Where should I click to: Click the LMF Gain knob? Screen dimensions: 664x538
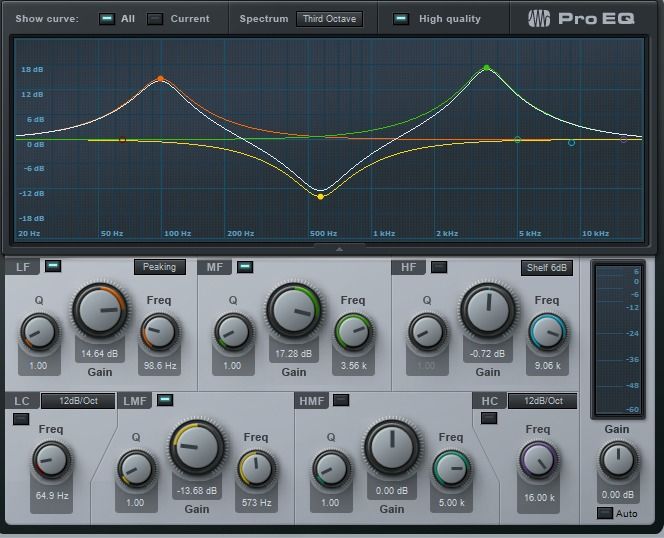coord(197,447)
